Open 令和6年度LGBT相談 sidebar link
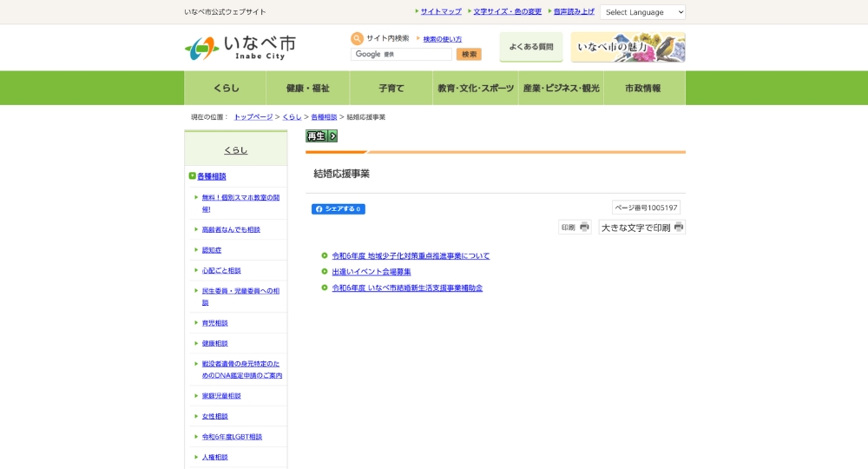This screenshot has height=469, width=868. click(x=232, y=436)
